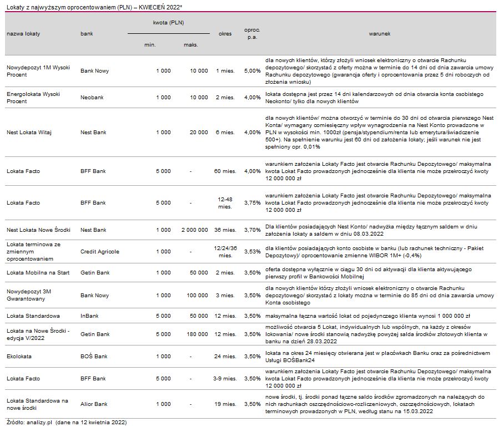Select 'Nest Lokata Witaj' deposit name
Viewport: 504px width, 427px height.
coord(29,133)
